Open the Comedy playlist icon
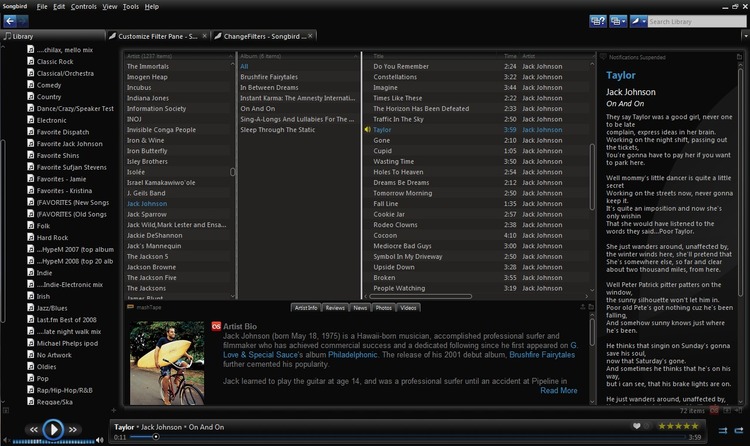This screenshot has height=446, width=750. [31, 85]
